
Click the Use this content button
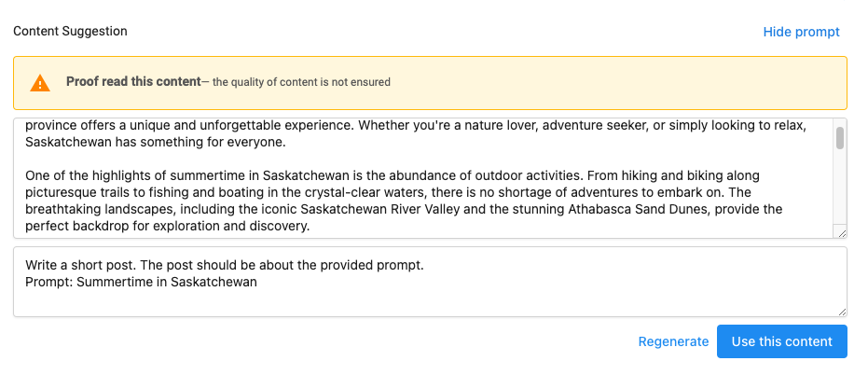[781, 341]
